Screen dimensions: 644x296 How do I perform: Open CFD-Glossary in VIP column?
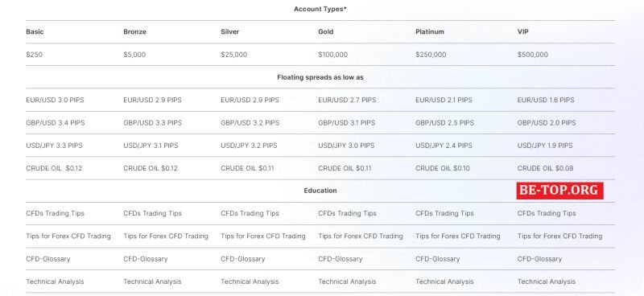point(539,259)
